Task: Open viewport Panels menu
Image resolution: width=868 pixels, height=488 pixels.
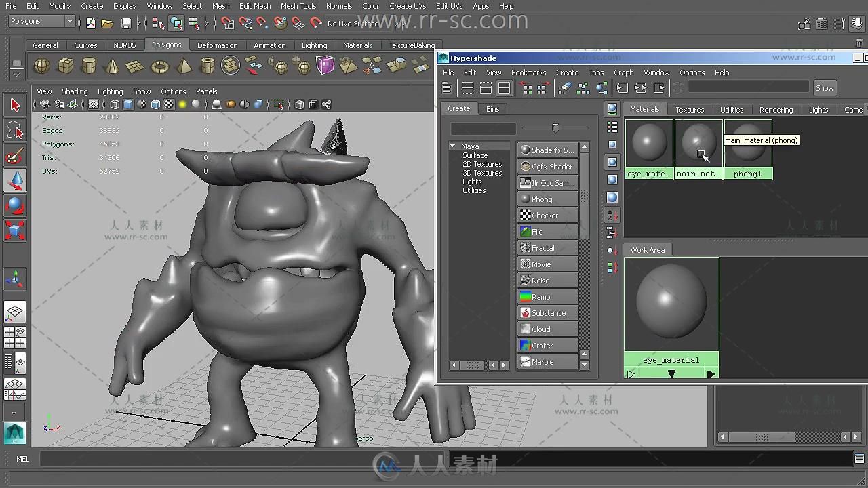Action: [x=206, y=91]
